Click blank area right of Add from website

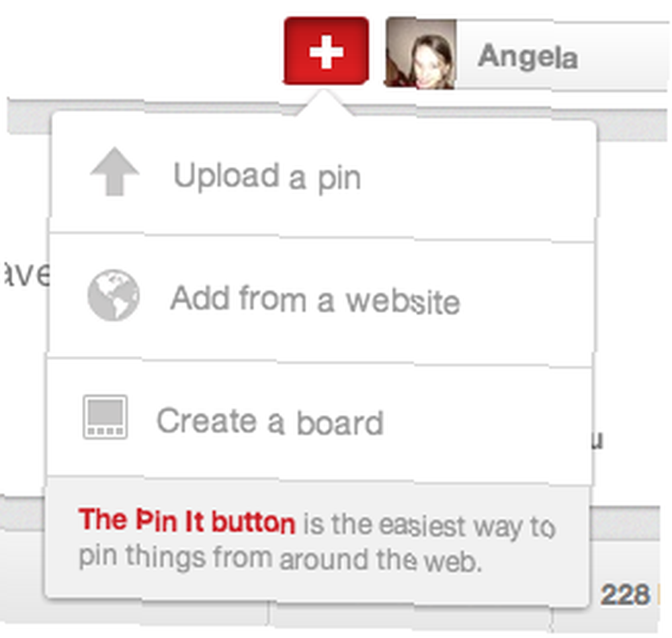coord(527,302)
